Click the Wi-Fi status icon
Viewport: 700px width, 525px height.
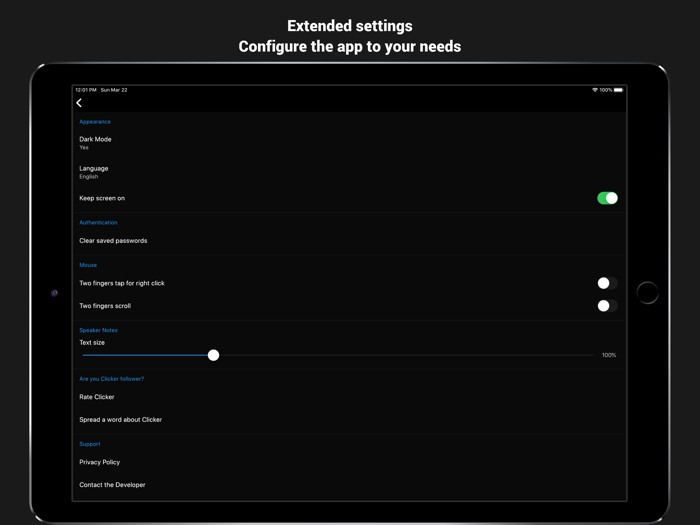(594, 90)
